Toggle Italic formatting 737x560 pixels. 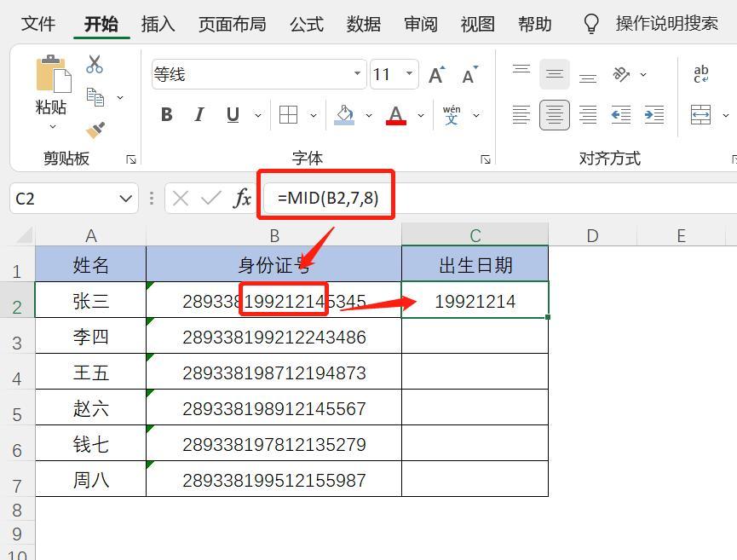[x=199, y=115]
